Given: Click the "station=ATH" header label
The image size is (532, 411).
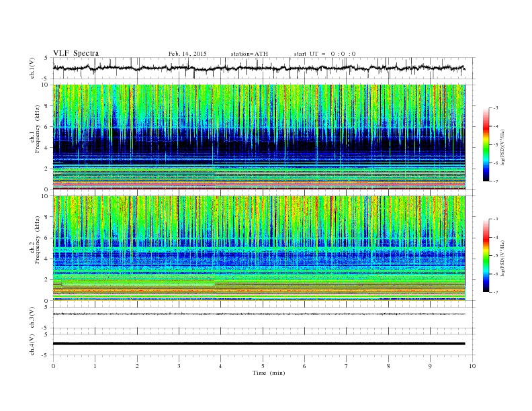Looking at the screenshot, I should (249, 54).
